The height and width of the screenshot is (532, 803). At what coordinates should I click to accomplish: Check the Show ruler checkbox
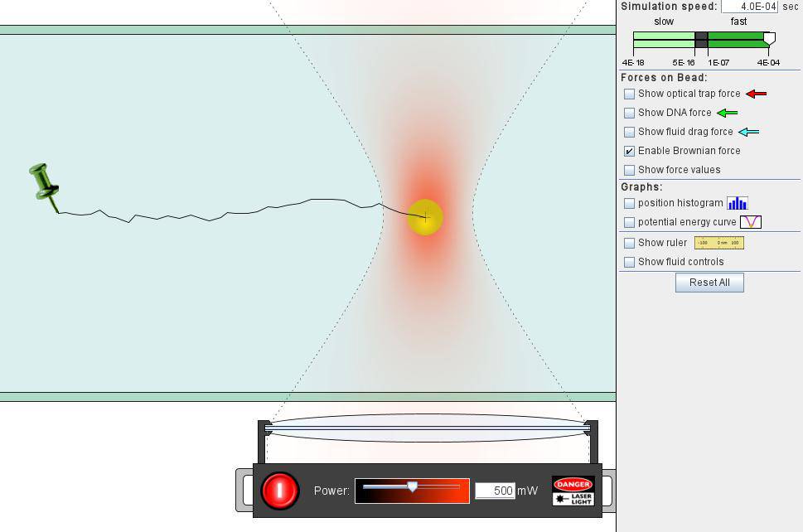coord(630,243)
